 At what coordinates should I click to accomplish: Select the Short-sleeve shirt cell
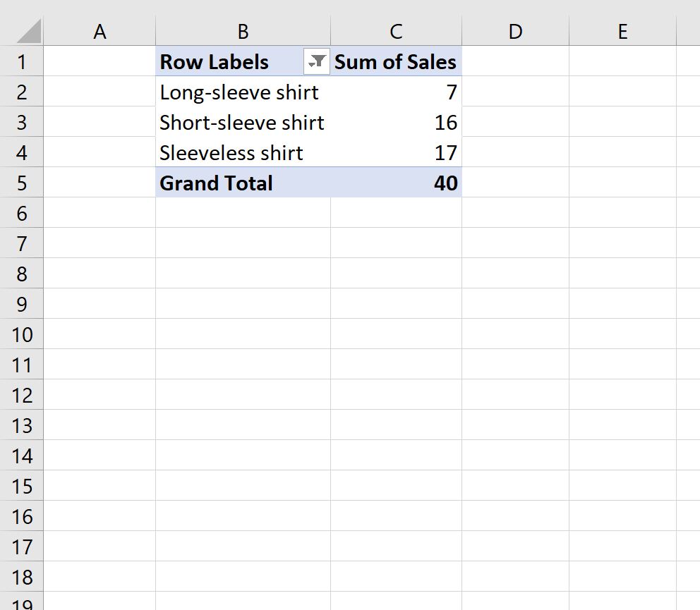(x=243, y=122)
